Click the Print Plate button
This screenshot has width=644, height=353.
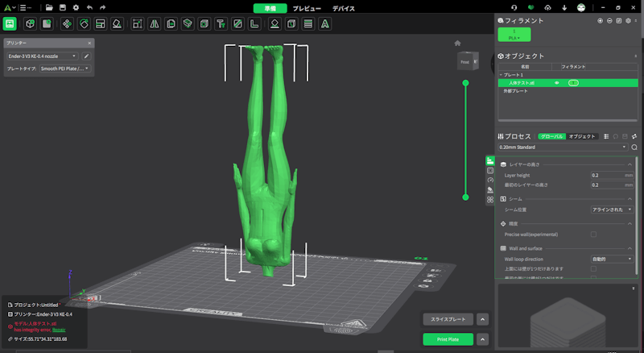tap(448, 339)
